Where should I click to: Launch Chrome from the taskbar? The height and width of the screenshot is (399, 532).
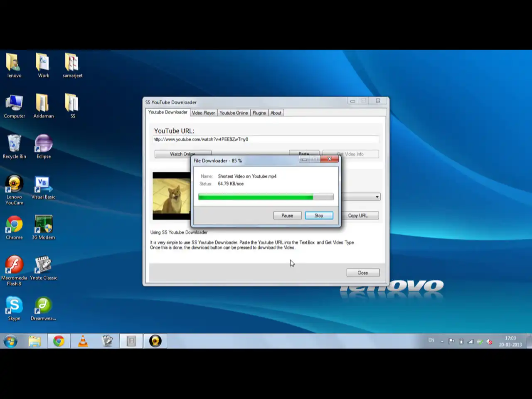click(x=59, y=341)
